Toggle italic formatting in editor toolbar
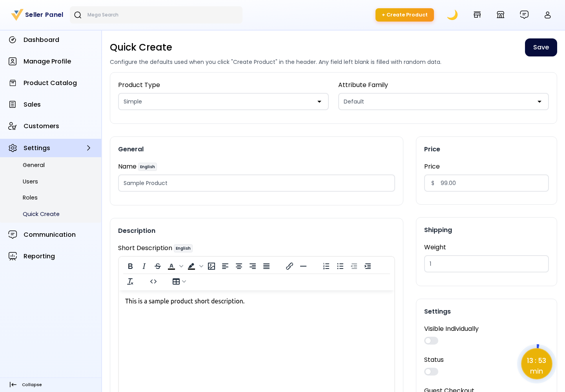 coord(144,266)
